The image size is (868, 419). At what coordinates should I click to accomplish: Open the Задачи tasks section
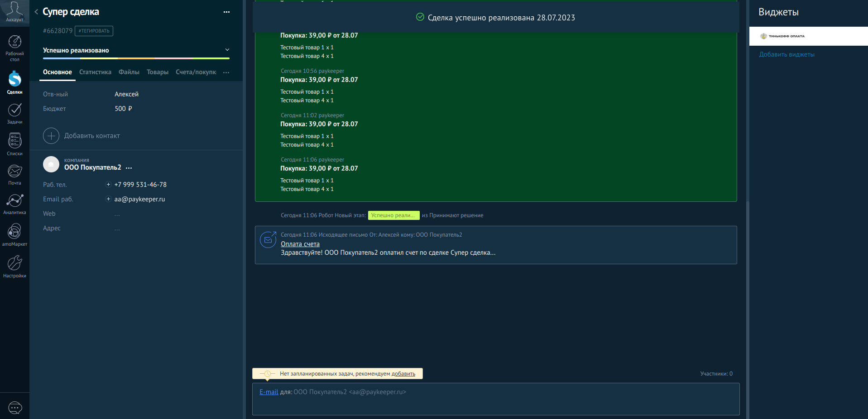(x=14, y=113)
